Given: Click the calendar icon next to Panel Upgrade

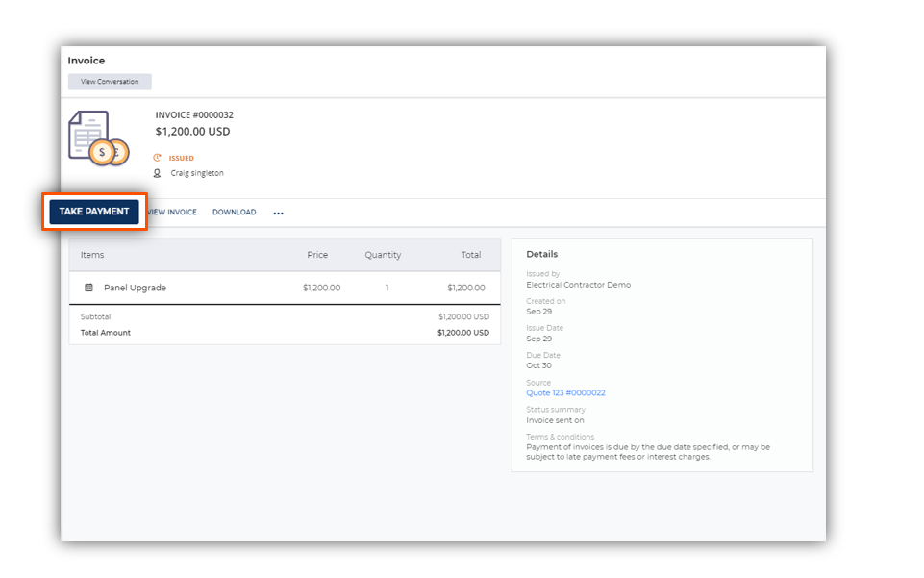Looking at the screenshot, I should [x=89, y=288].
